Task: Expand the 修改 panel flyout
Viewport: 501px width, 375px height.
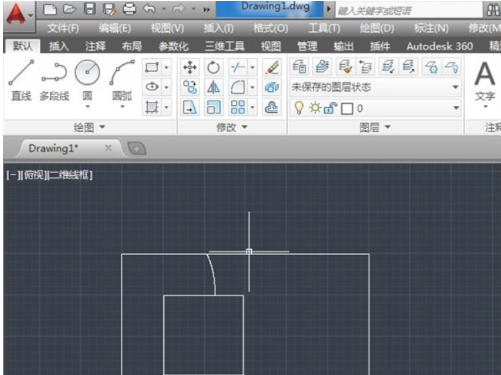Action: pos(232,127)
